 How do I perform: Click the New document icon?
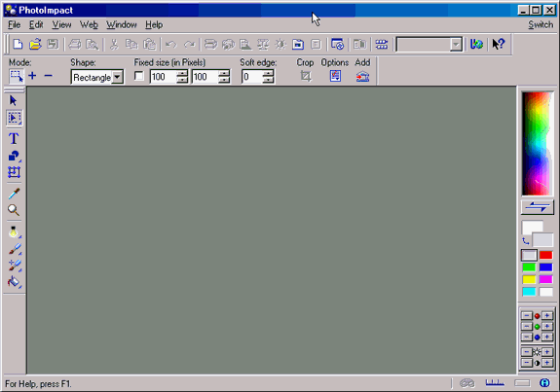pos(18,44)
